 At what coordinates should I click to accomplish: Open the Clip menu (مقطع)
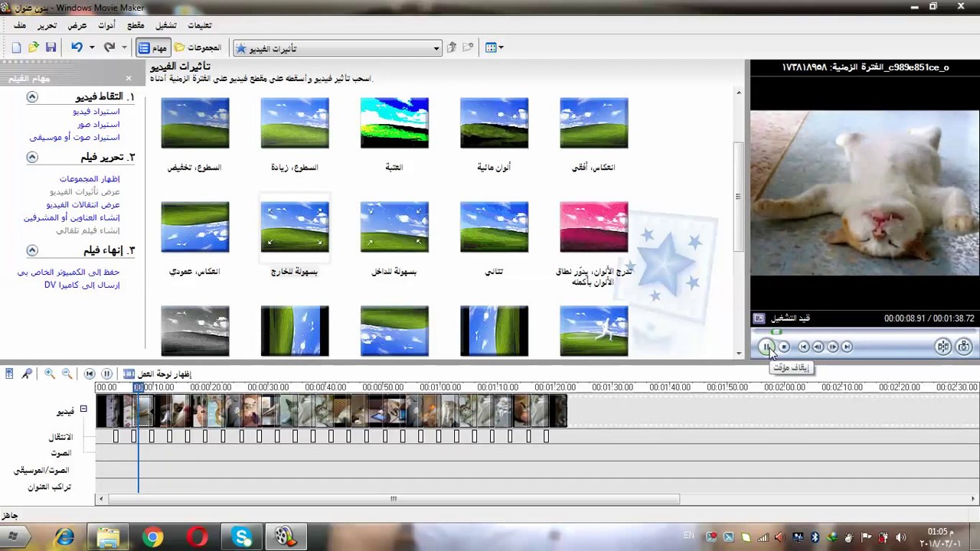pyautogui.click(x=136, y=25)
